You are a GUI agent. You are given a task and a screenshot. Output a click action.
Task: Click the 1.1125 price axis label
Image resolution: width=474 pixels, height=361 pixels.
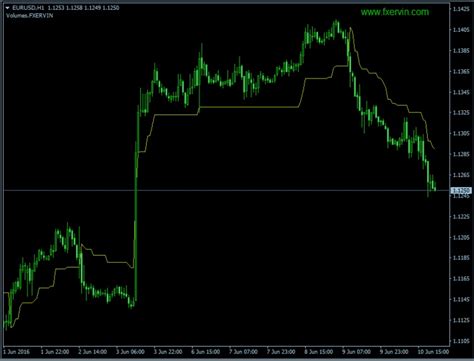461,320
